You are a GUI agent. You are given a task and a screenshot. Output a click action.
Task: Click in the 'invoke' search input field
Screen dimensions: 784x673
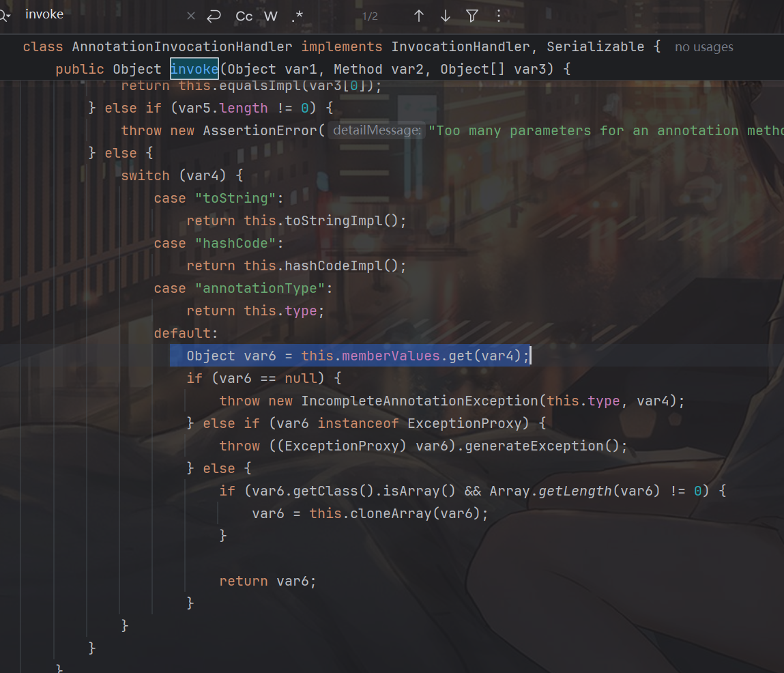point(102,15)
